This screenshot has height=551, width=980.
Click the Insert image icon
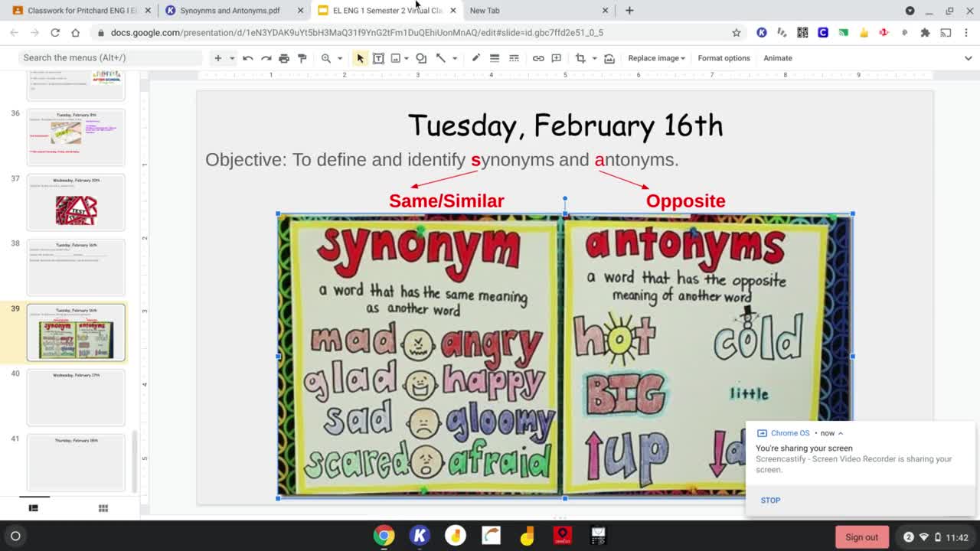tap(396, 58)
